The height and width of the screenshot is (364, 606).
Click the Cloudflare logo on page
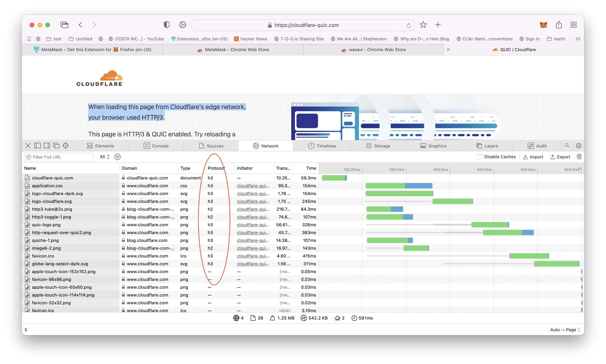coord(100,78)
